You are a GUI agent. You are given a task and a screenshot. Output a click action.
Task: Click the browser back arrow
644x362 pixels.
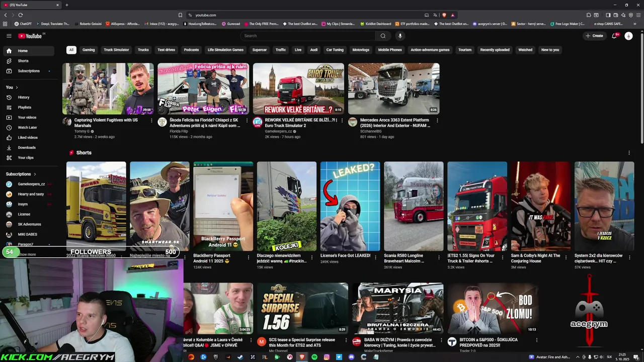tap(6, 15)
